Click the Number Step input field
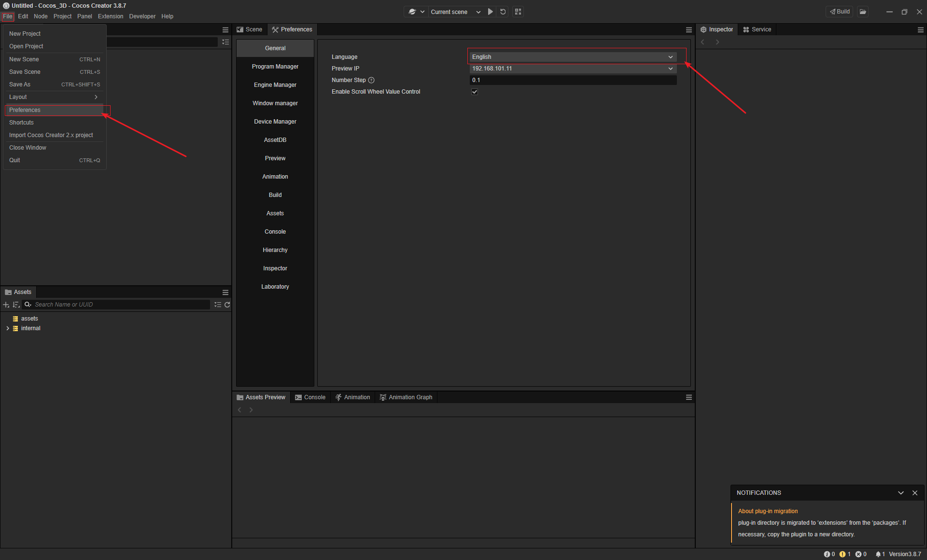927x560 pixels. tap(573, 80)
